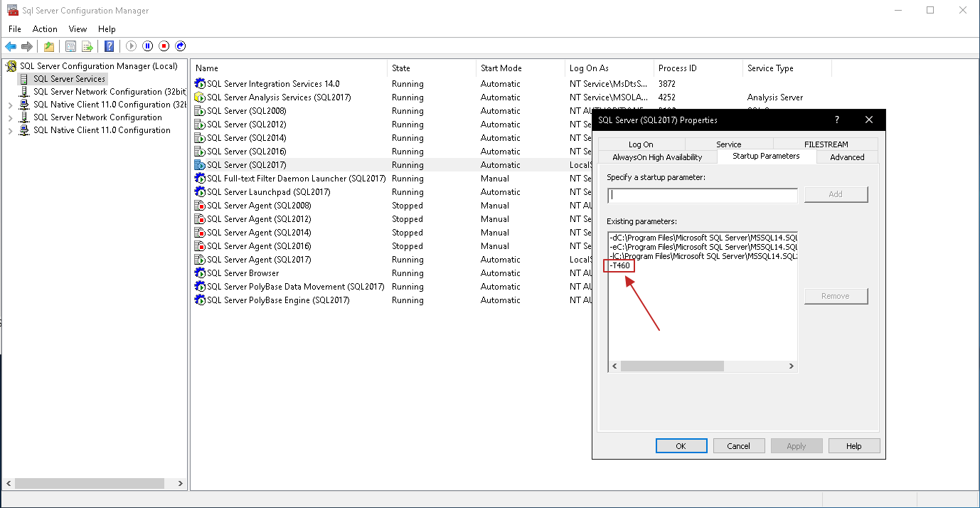Image resolution: width=980 pixels, height=508 pixels.
Task: Switch to the AlwaysOn High Availability tab
Action: click(657, 157)
